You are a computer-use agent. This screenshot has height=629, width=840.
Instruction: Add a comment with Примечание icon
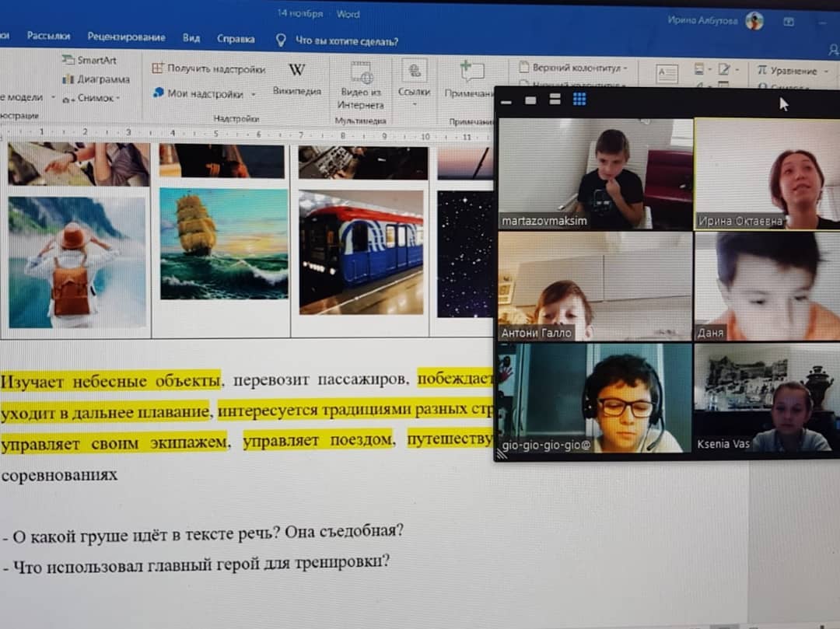click(471, 72)
